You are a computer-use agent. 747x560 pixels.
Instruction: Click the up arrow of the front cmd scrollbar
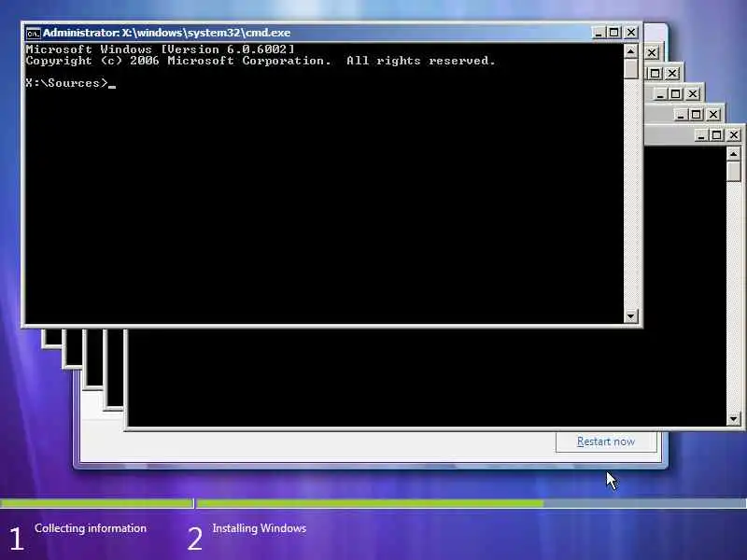click(631, 51)
